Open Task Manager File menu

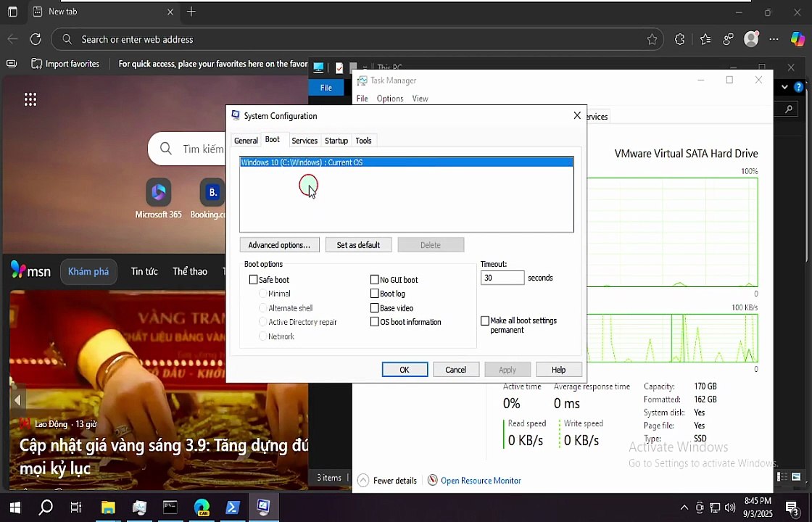362,99
